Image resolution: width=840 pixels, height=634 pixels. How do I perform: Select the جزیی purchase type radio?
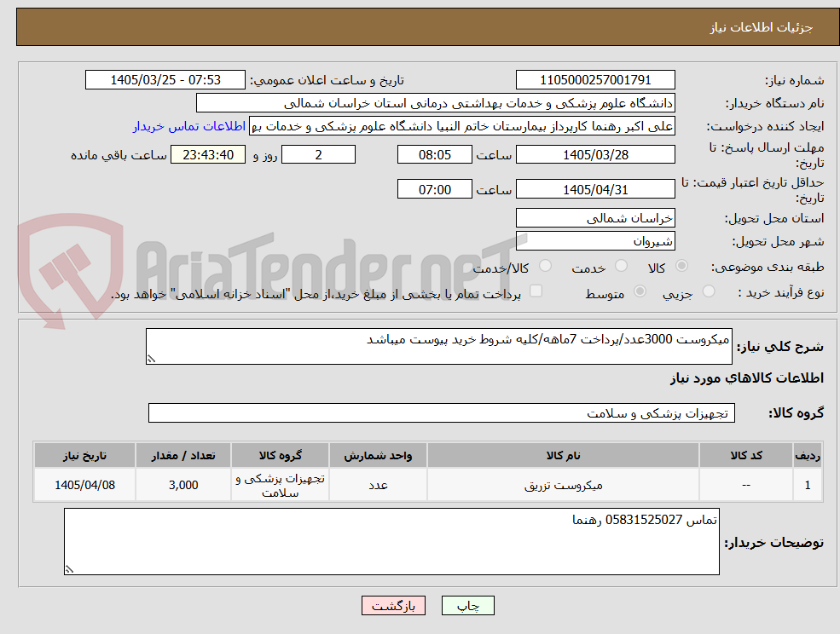point(708,291)
